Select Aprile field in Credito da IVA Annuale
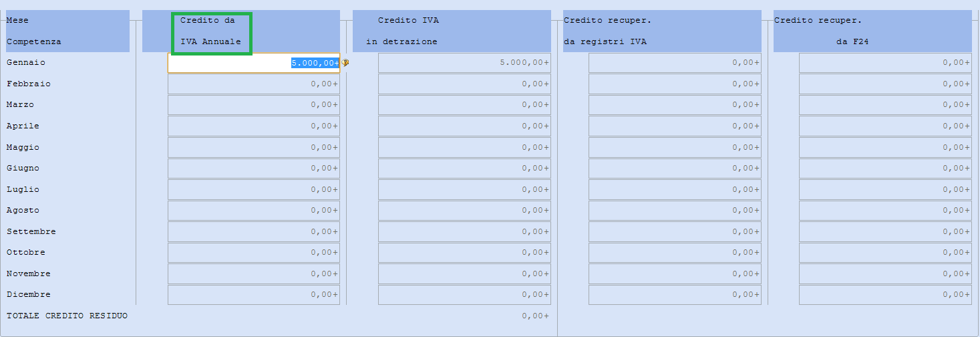Viewport: 980px width, 337px height. 254,126
